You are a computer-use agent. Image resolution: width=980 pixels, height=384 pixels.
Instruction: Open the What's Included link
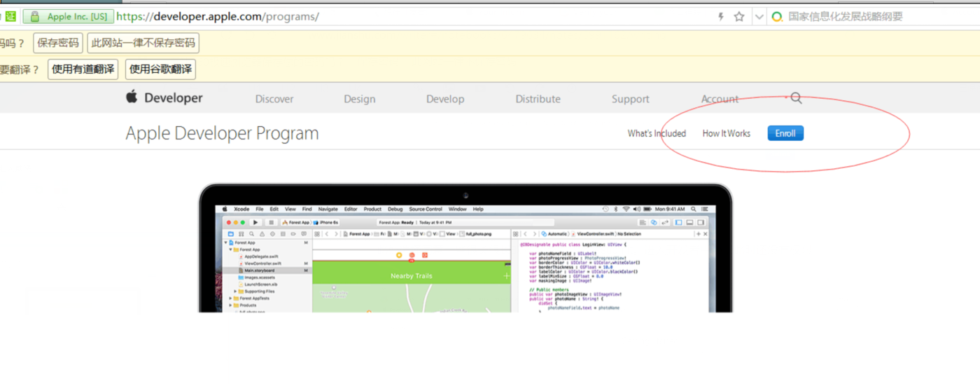point(657,133)
